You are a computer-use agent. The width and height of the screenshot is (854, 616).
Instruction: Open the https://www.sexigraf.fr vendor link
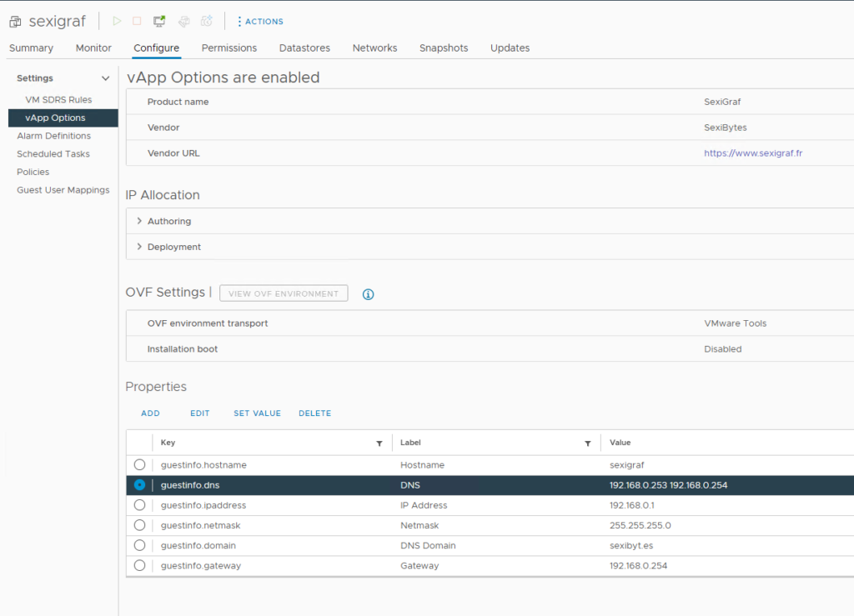[x=753, y=153]
